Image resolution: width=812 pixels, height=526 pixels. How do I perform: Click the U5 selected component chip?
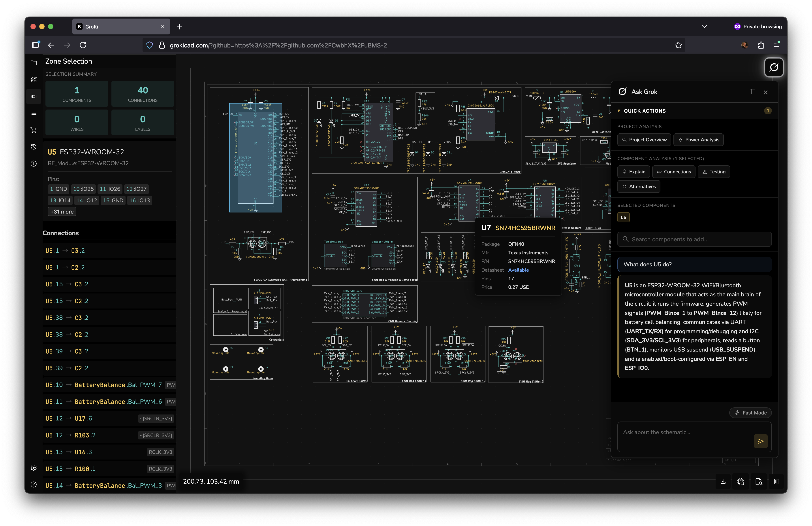point(623,218)
